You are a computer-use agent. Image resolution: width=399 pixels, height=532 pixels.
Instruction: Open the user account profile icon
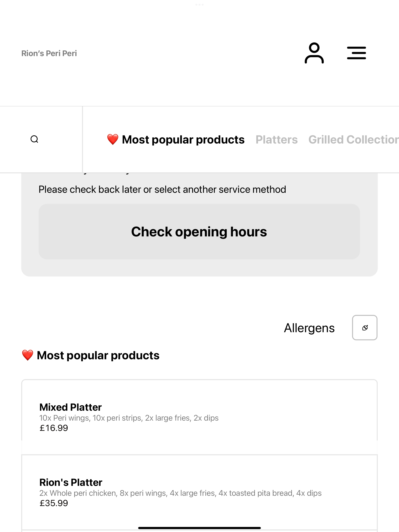[314, 53]
